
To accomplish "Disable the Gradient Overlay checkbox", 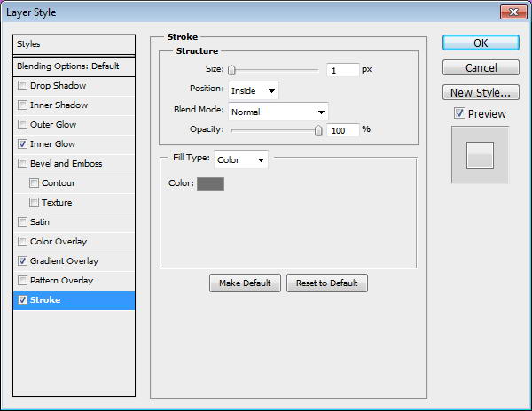I will pos(22,261).
